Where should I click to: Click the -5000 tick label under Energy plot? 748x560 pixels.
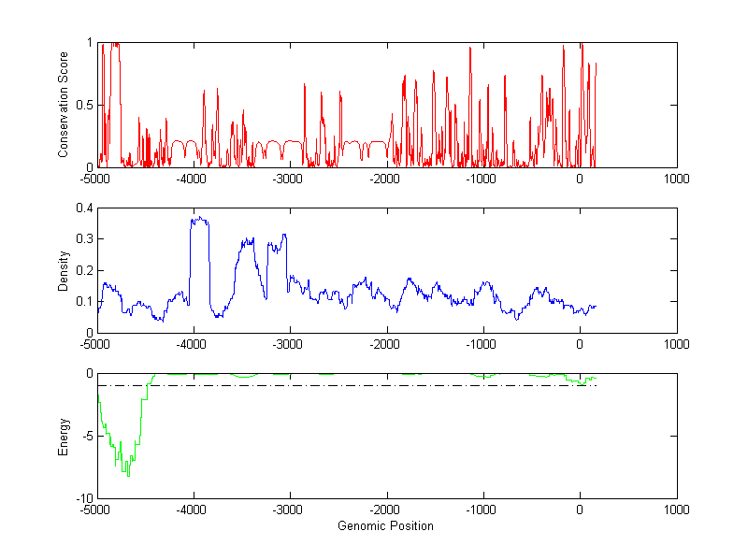click(96, 510)
